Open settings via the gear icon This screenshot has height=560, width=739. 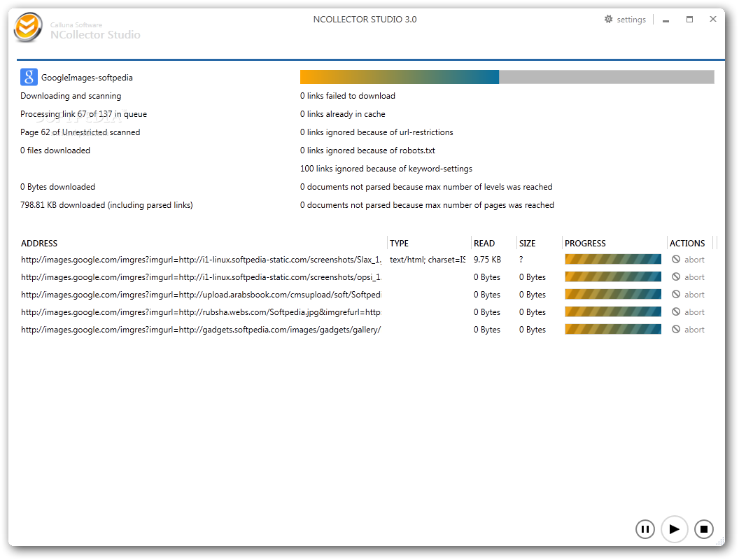608,20
